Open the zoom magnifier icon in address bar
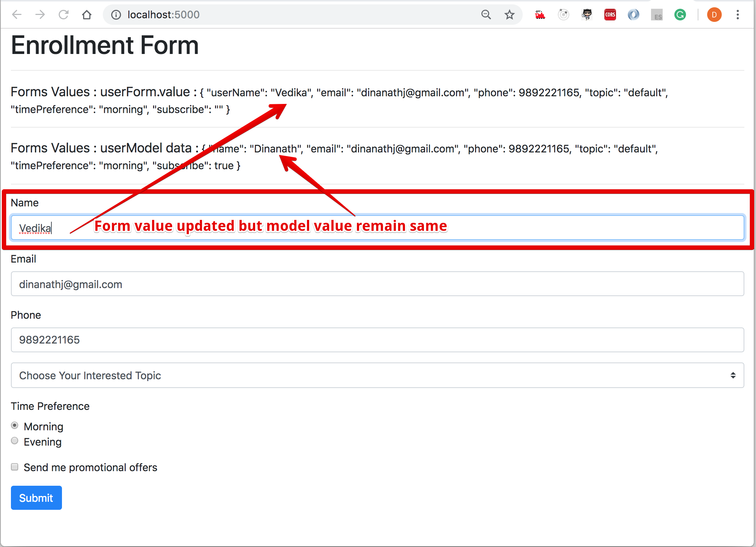756x547 pixels. tap(486, 15)
